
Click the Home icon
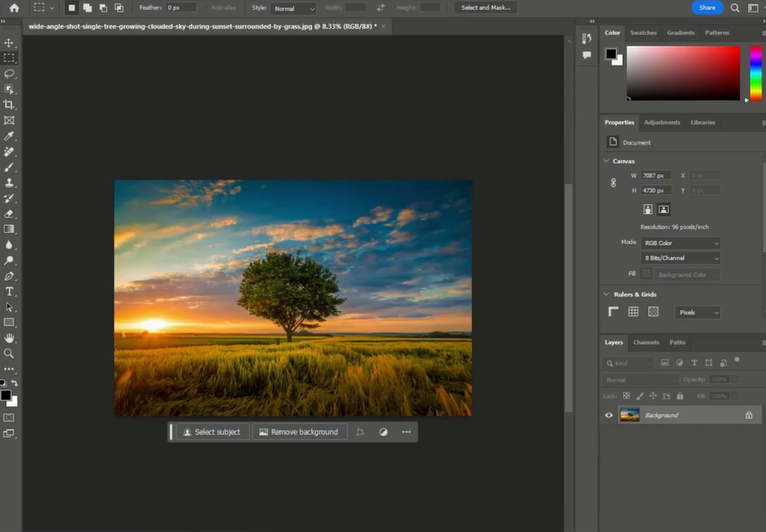pos(13,8)
